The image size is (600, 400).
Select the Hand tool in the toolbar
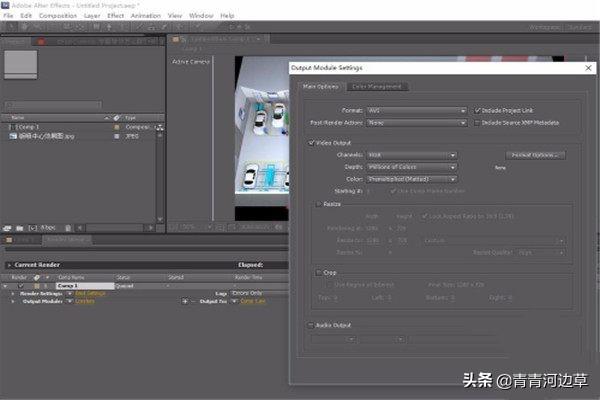coord(24,27)
